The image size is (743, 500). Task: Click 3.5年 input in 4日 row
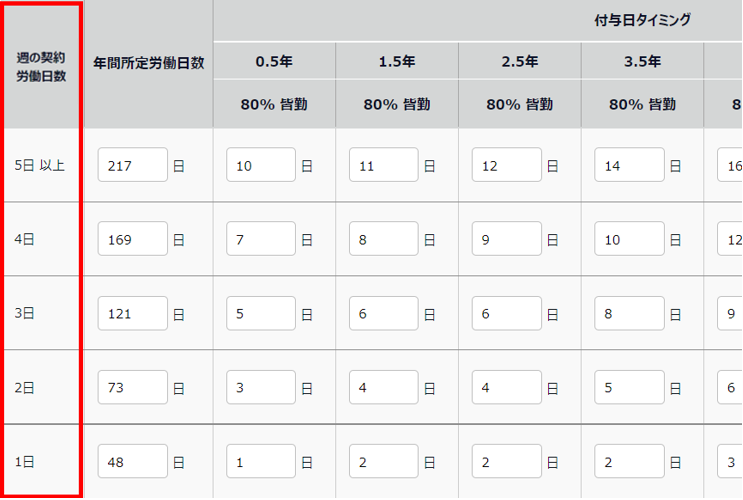[630, 239]
